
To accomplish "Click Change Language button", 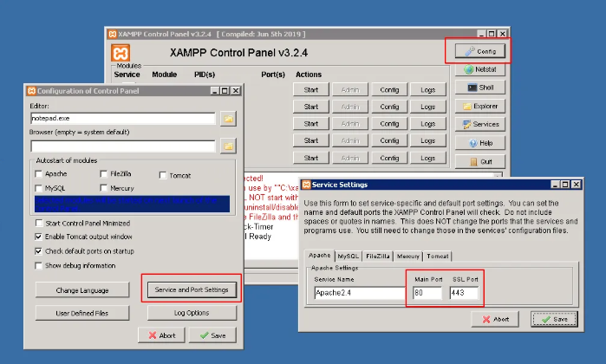I will [x=82, y=290].
